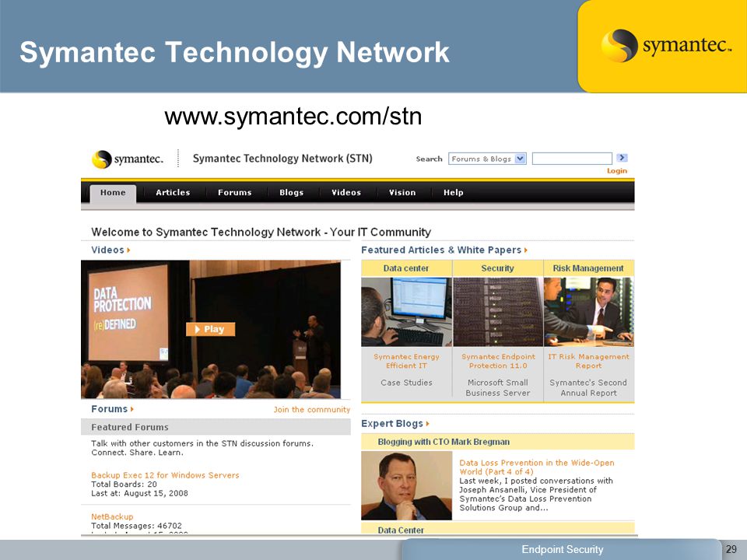Click the Endpoint Security footer label
The height and width of the screenshot is (560, 747).
pyautogui.click(x=562, y=550)
